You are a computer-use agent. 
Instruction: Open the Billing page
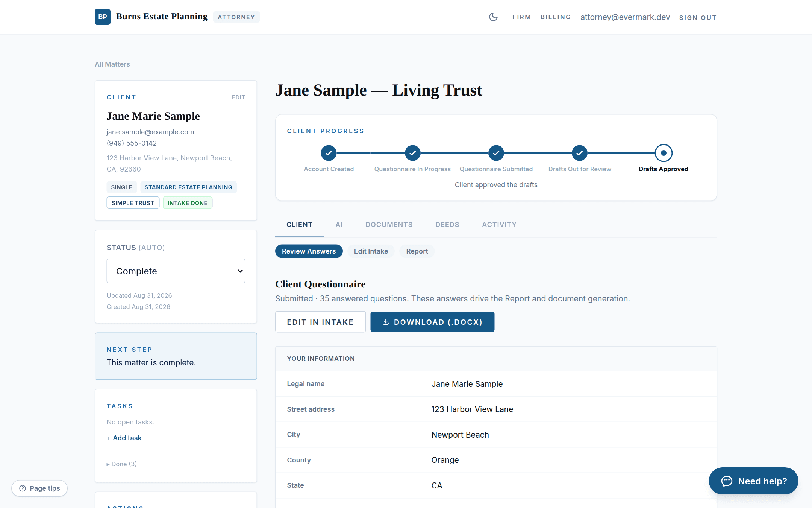[556, 17]
